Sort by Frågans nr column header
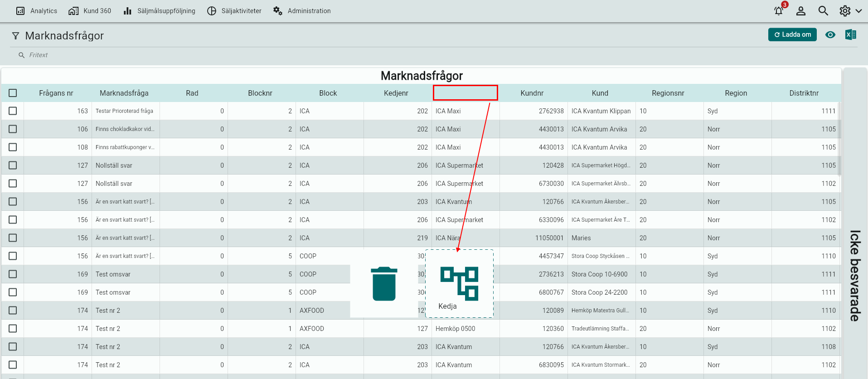This screenshot has height=379, width=868. point(56,93)
